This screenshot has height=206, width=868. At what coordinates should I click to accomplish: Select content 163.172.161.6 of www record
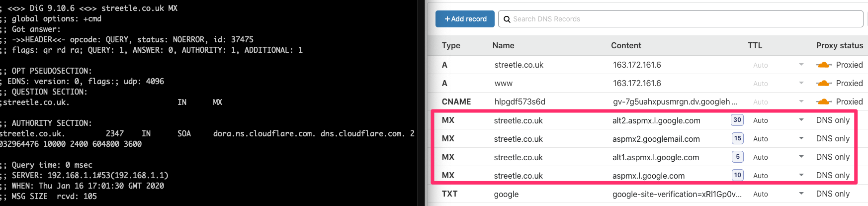pyautogui.click(x=637, y=83)
